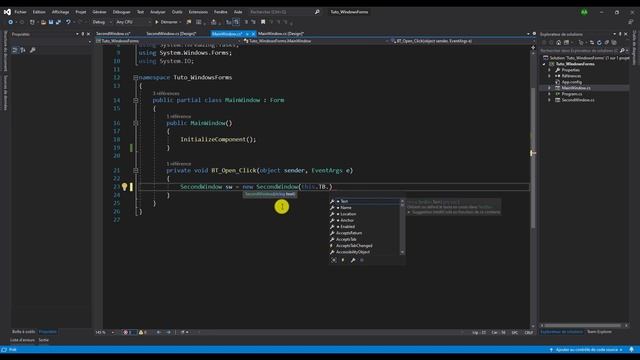This screenshot has width=640, height=360.
Task: Collapse the MainWindow class code block
Action: [136, 100]
